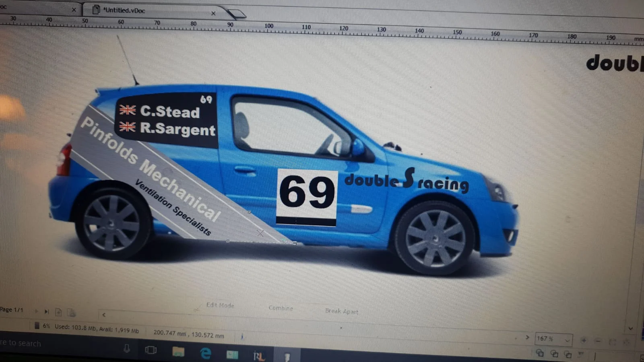This screenshot has width=644, height=362.
Task: Click the third overlapping shapes icon
Action: [x=568, y=354]
